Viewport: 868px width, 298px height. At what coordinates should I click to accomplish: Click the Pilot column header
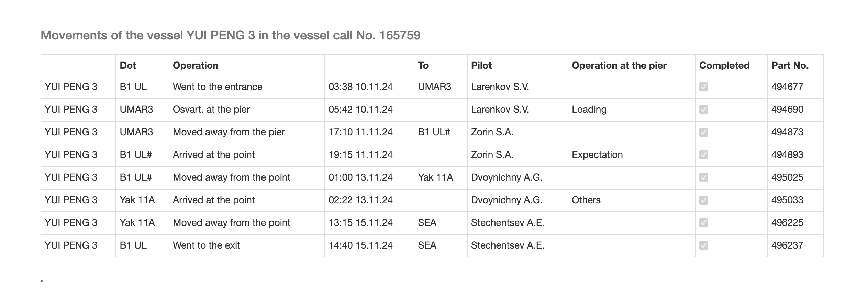pos(481,65)
